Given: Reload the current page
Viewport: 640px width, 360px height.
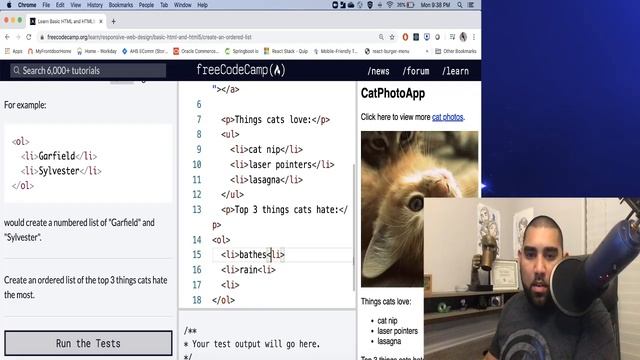Looking at the screenshot, I should [29, 37].
